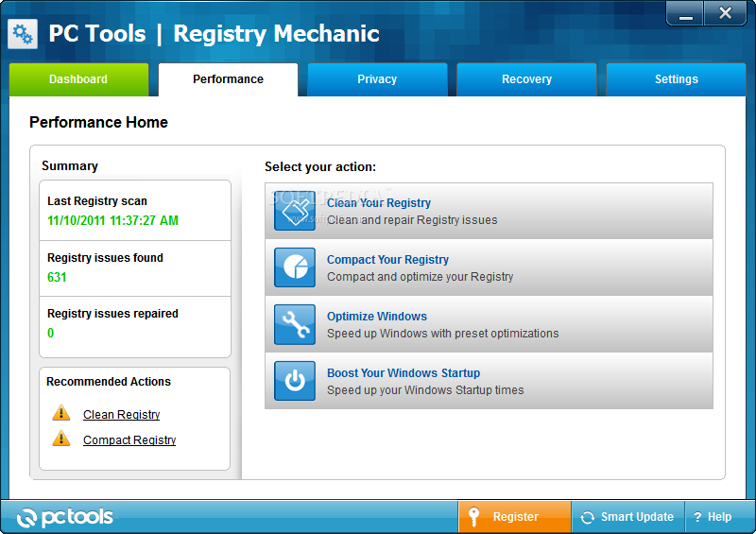Image resolution: width=756 pixels, height=534 pixels.
Task: Click the 'Select your action:' heading
Action: click(320, 167)
